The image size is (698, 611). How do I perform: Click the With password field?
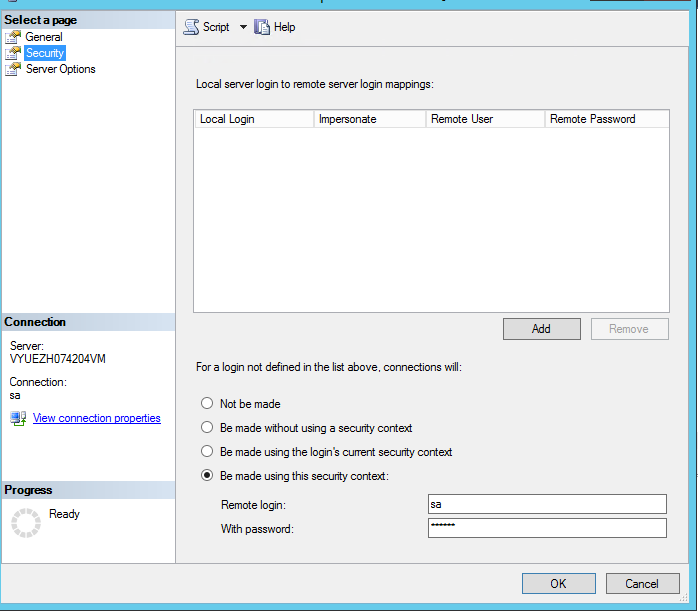[547, 528]
